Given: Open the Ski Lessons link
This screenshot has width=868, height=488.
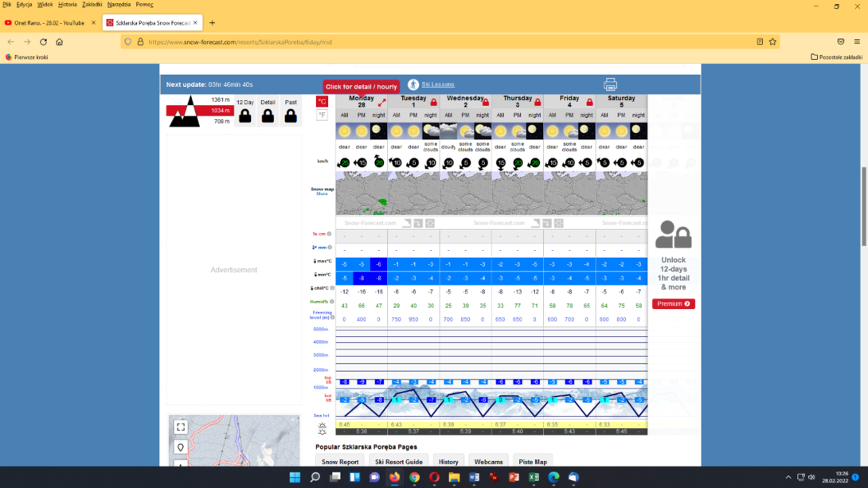Looking at the screenshot, I should pyautogui.click(x=438, y=84).
